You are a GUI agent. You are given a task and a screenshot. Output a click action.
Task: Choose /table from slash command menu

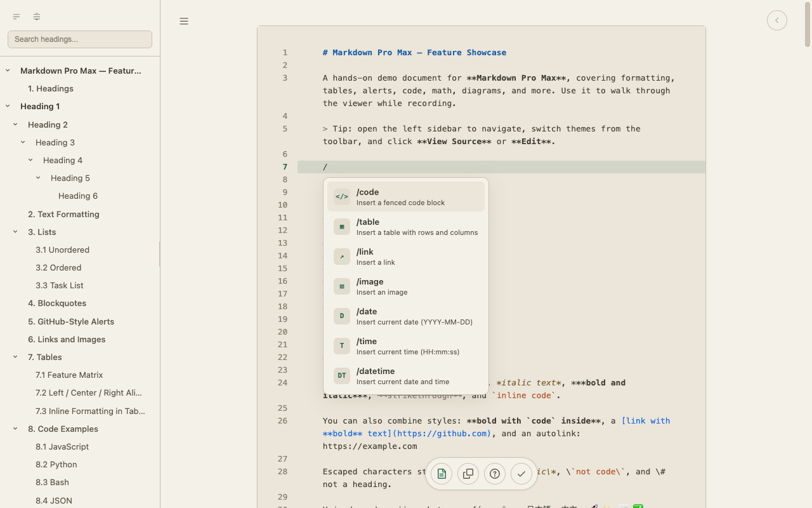pyautogui.click(x=406, y=227)
